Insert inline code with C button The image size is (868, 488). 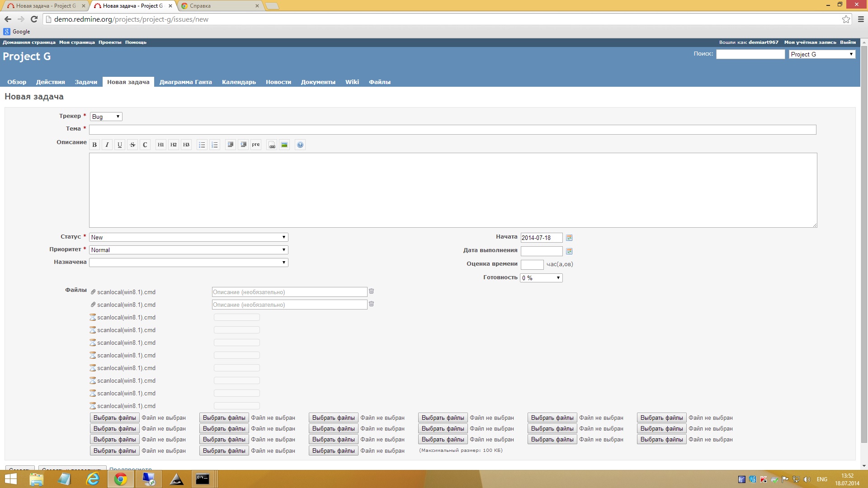[145, 145]
